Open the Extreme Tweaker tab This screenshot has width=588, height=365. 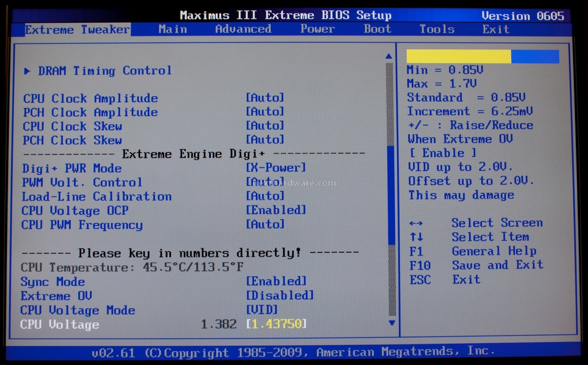pyautogui.click(x=77, y=30)
